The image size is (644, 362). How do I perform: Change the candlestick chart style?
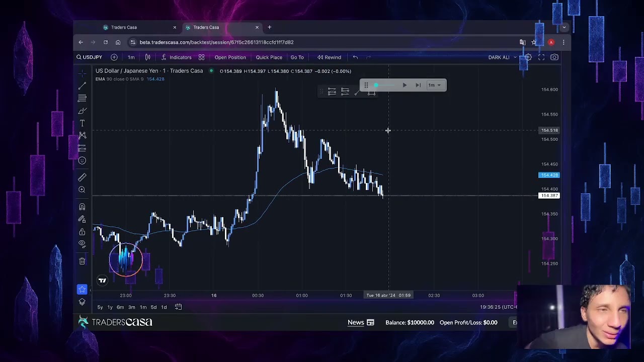click(148, 57)
